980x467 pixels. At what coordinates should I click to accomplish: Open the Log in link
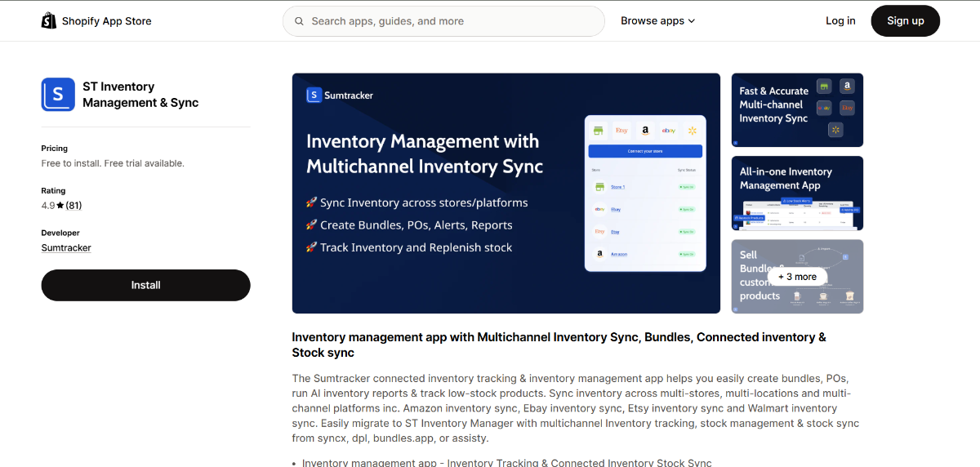[840, 21]
